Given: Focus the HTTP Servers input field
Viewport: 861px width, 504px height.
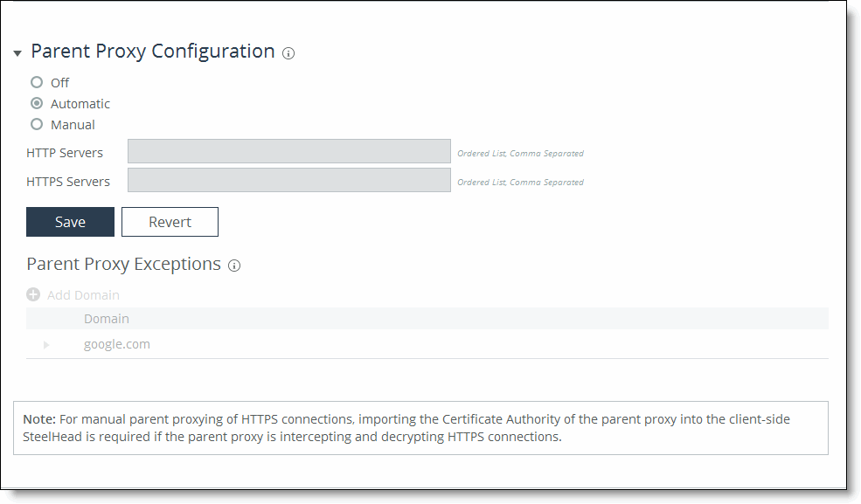Looking at the screenshot, I should point(288,151).
